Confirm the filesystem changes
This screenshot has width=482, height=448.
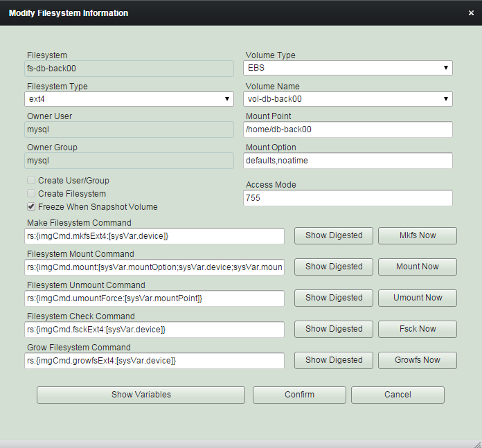tap(299, 395)
